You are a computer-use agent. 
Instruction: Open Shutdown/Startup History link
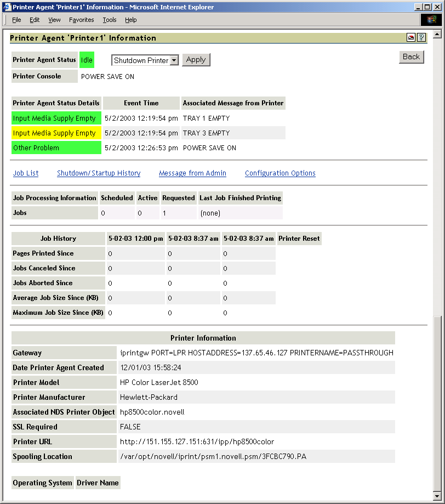[x=99, y=173]
